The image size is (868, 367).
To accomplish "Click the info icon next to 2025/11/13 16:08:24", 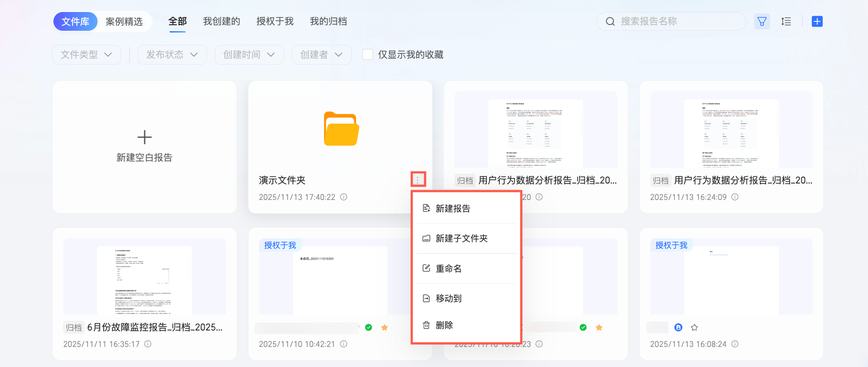I will click(x=735, y=344).
